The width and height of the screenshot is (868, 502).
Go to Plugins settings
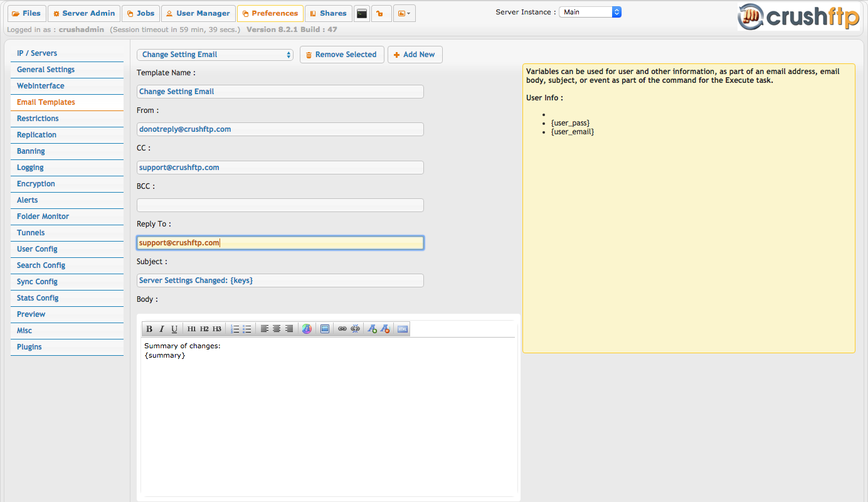point(67,347)
